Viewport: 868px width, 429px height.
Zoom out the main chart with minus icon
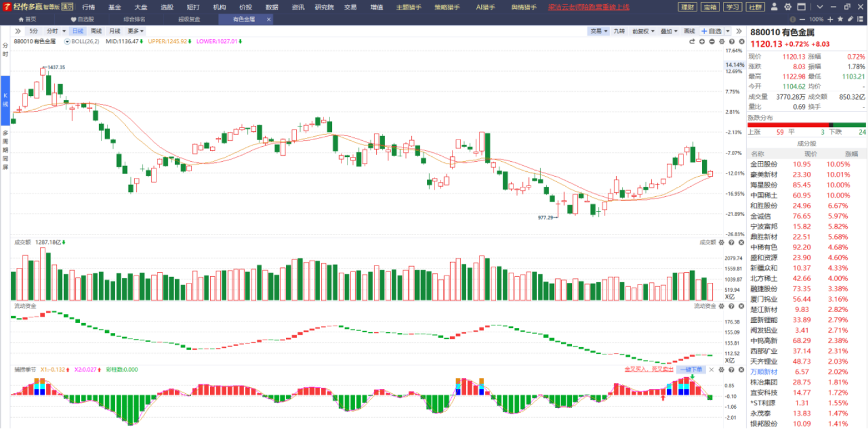712,42
